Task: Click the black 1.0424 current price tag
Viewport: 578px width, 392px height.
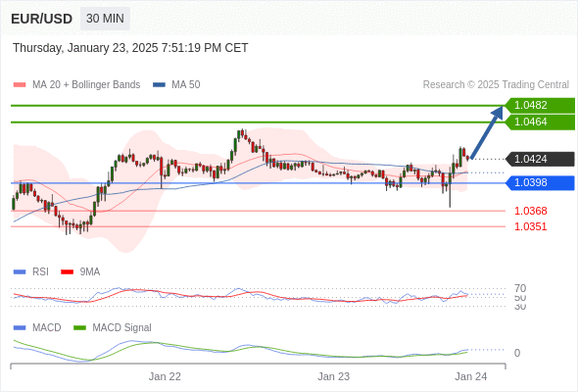Action: (x=540, y=160)
